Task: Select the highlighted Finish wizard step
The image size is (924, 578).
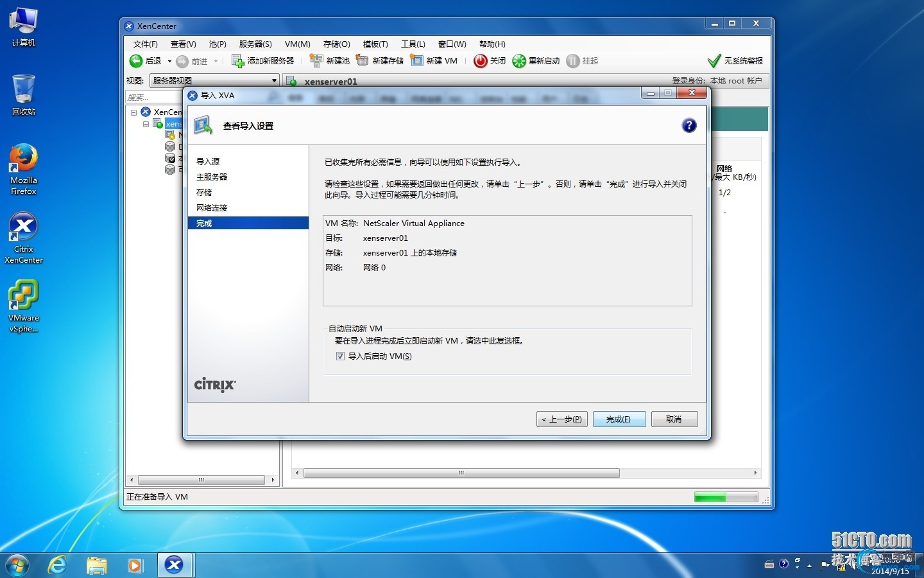Action: [x=248, y=223]
